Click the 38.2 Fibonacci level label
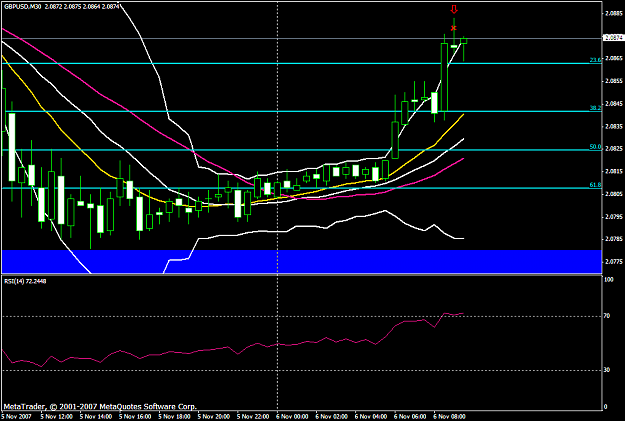 (595, 108)
